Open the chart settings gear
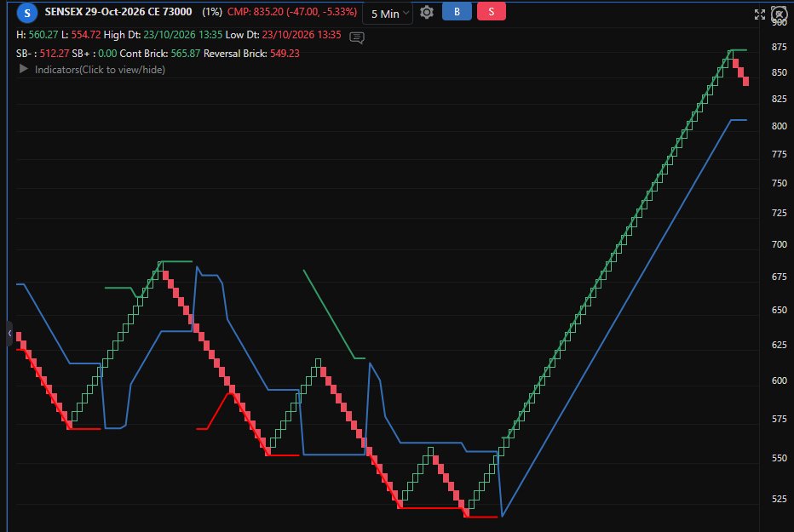Image resolution: width=794 pixels, height=532 pixels. (427, 12)
